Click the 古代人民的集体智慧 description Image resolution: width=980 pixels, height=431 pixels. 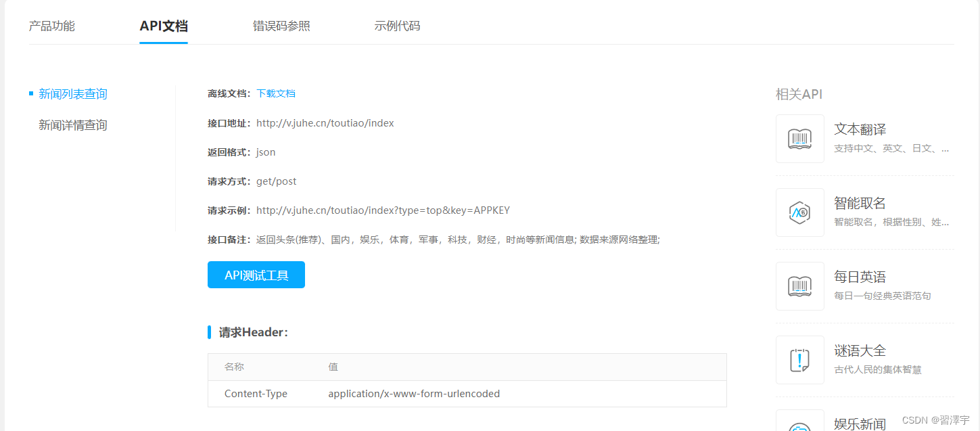point(878,369)
